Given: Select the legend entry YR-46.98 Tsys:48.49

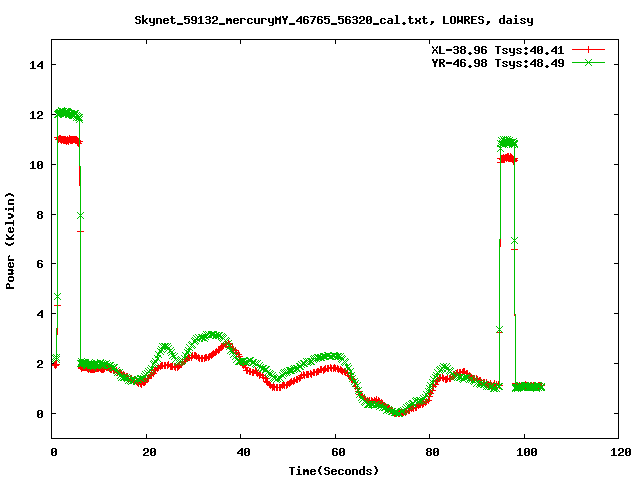Looking at the screenshot, I should click(x=498, y=63).
